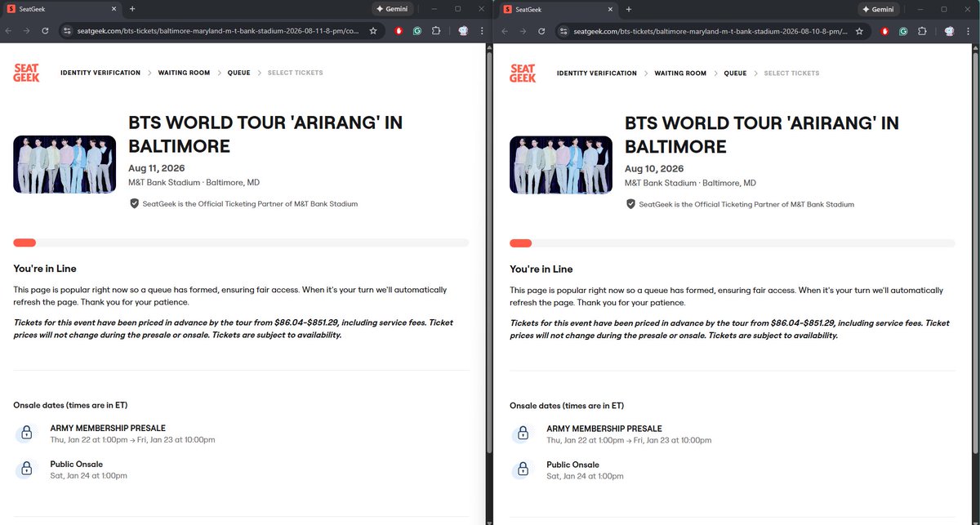Go back in the left browser window
The image size is (980, 525).
point(9,31)
